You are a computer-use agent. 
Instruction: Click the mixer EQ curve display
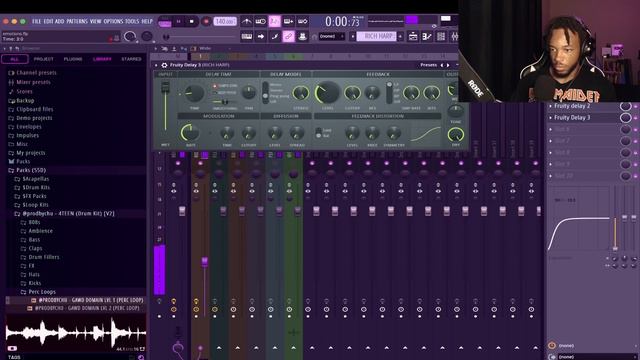point(578,219)
